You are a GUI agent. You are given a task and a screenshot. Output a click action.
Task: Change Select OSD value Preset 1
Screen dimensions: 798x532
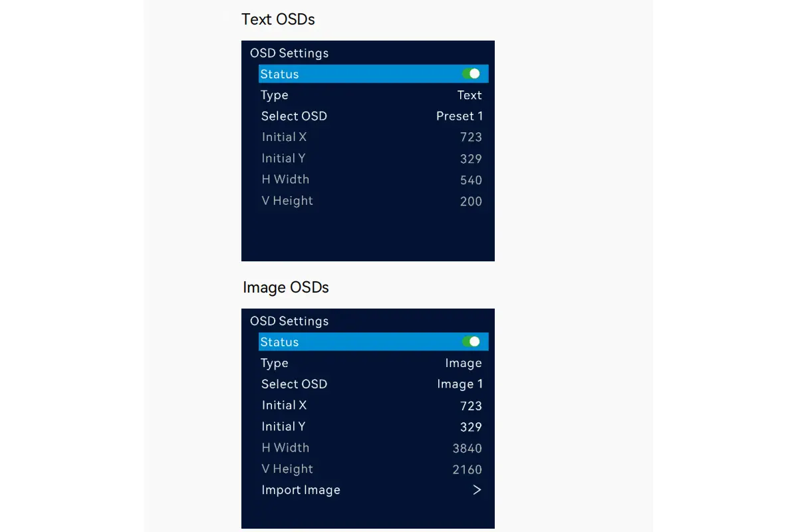(460, 116)
